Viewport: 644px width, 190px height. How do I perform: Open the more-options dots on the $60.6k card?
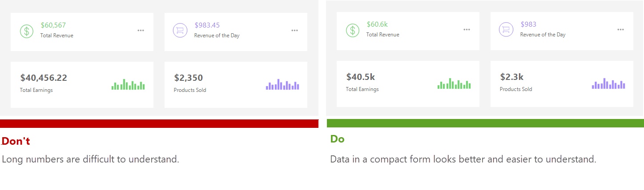pyautogui.click(x=467, y=29)
